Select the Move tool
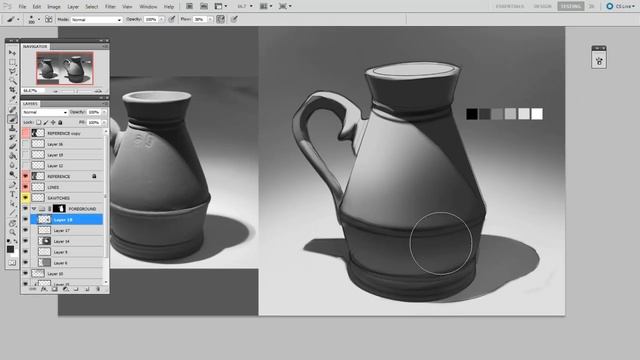The height and width of the screenshot is (360, 640). pyautogui.click(x=12, y=53)
